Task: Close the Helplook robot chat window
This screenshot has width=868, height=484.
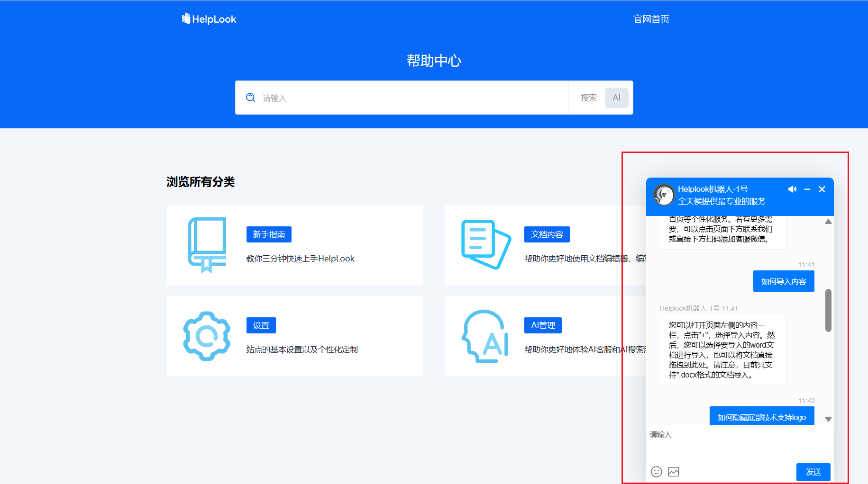Action: click(822, 189)
